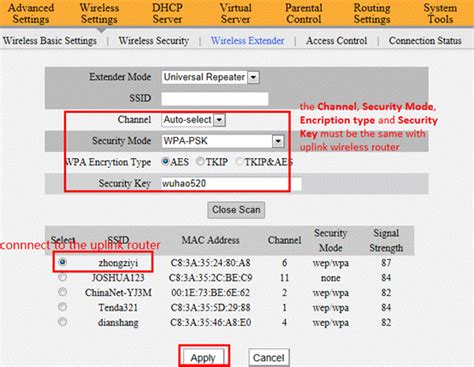Switch to Wireless Extender tab
Image resolution: width=474 pixels, height=367 pixels.
[x=247, y=41]
